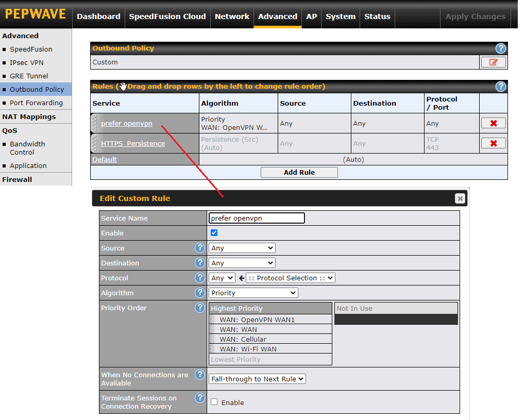Click the Add Rule button

[299, 172]
